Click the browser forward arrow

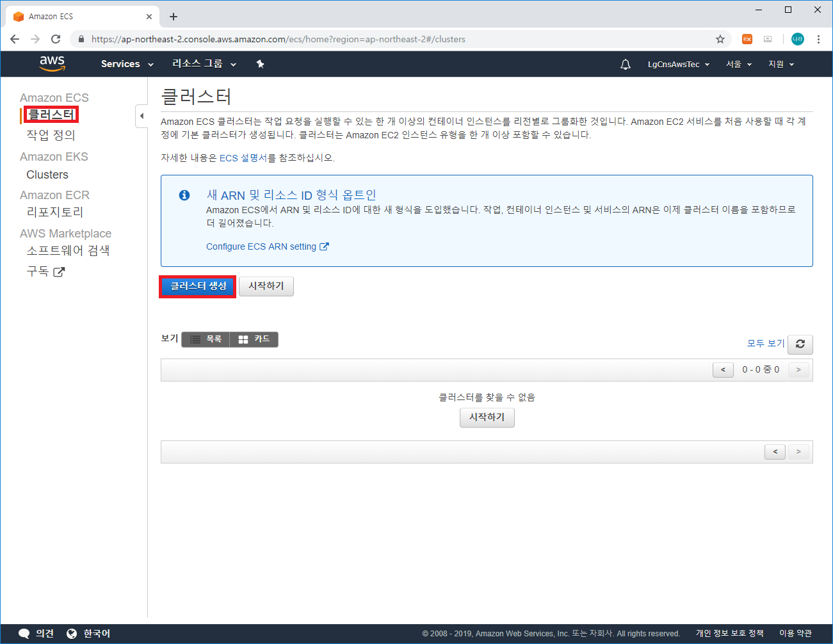pyautogui.click(x=35, y=39)
